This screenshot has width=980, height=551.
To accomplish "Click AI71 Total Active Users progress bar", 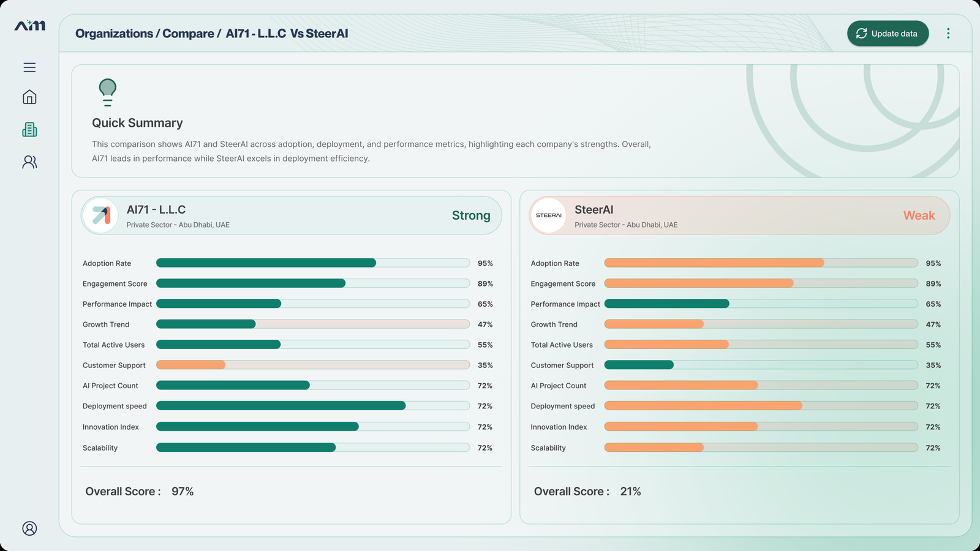I will pos(313,345).
